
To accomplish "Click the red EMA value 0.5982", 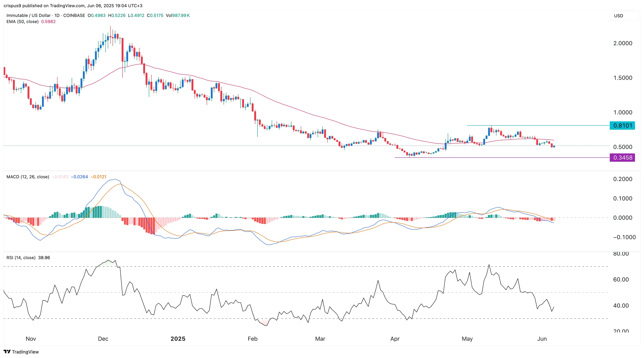I will pos(48,22).
